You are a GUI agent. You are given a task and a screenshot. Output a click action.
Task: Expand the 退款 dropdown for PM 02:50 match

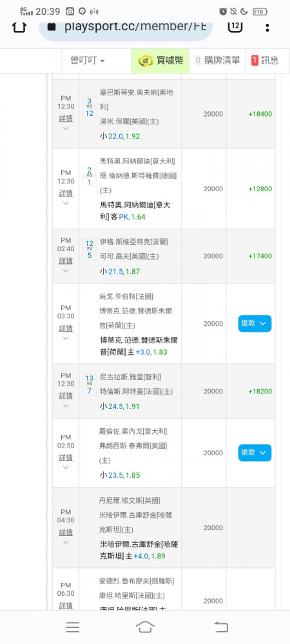pyautogui.click(x=255, y=453)
